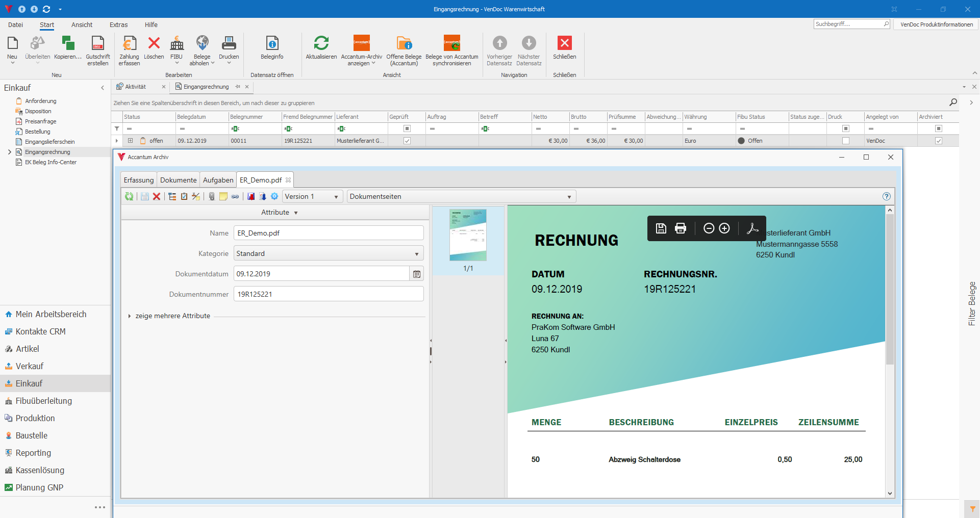Switch to the Dokumente tab
The height and width of the screenshot is (518, 980).
(178, 180)
